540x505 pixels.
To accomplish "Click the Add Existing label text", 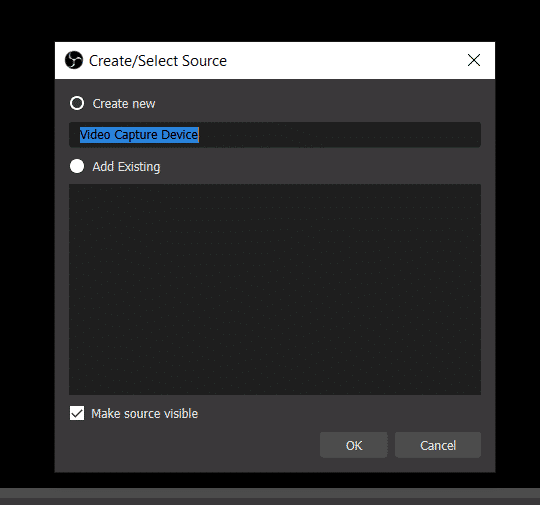I will coord(126,167).
